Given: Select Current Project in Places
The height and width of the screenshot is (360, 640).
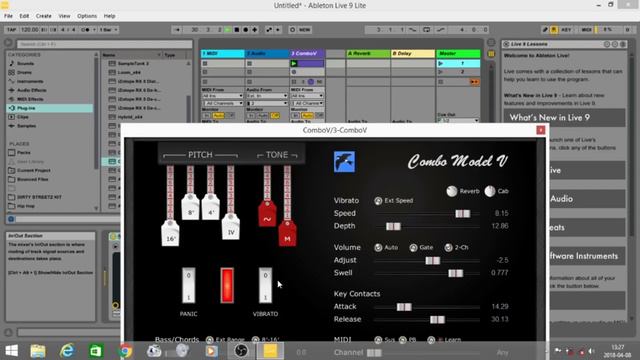Looking at the screenshot, I should tap(34, 170).
